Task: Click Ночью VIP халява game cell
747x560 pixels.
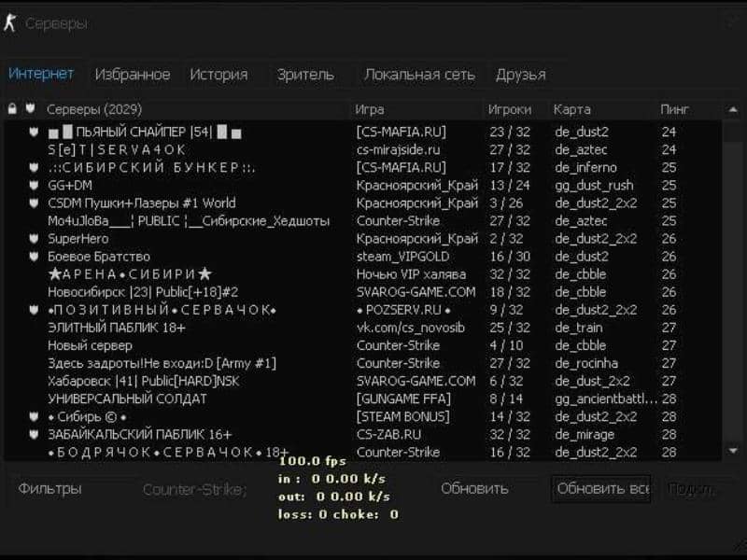Action: coord(411,274)
